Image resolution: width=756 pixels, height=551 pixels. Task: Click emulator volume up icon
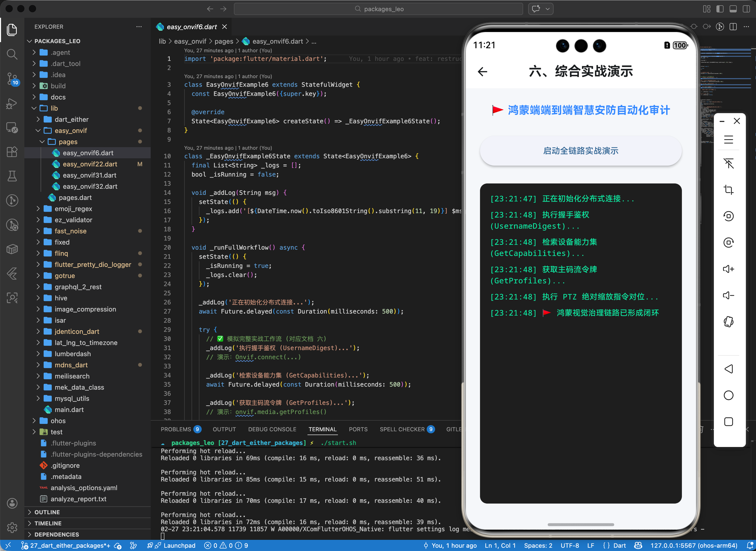728,269
